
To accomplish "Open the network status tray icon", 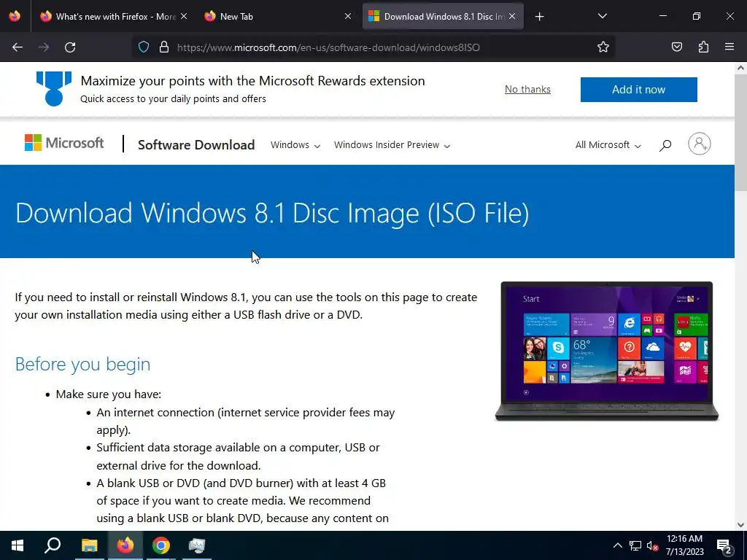I will click(x=635, y=545).
